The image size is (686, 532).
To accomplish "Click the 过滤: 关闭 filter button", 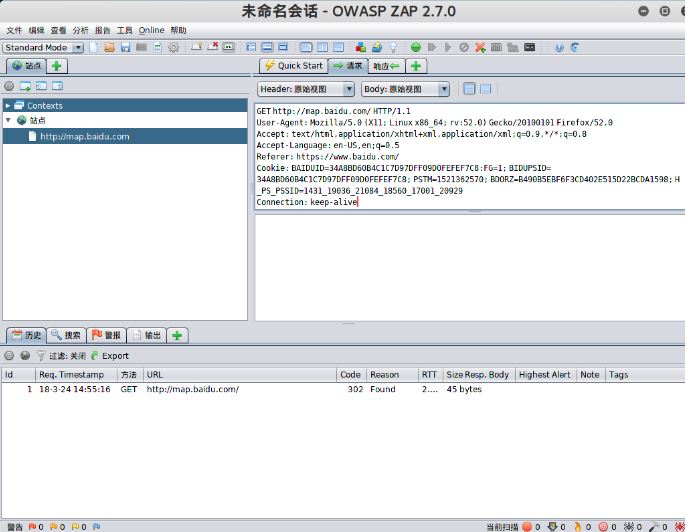I will [61, 356].
